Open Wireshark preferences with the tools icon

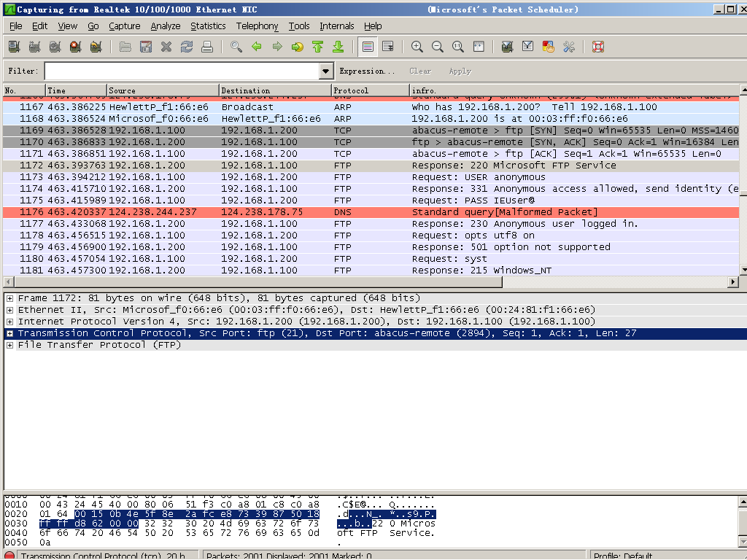pyautogui.click(x=569, y=47)
